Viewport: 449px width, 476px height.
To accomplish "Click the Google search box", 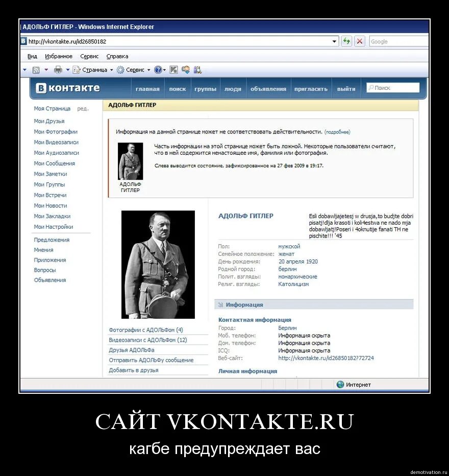I will [398, 41].
